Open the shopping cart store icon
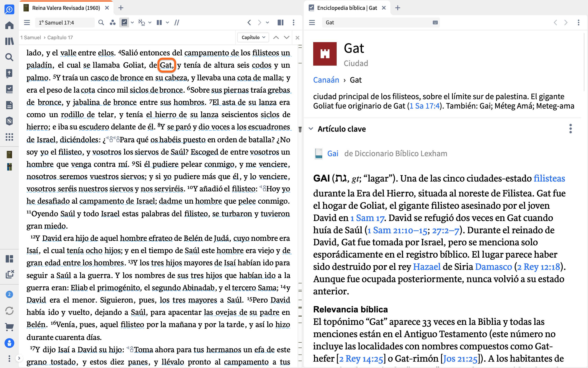The width and height of the screenshot is (588, 368). pos(9,327)
